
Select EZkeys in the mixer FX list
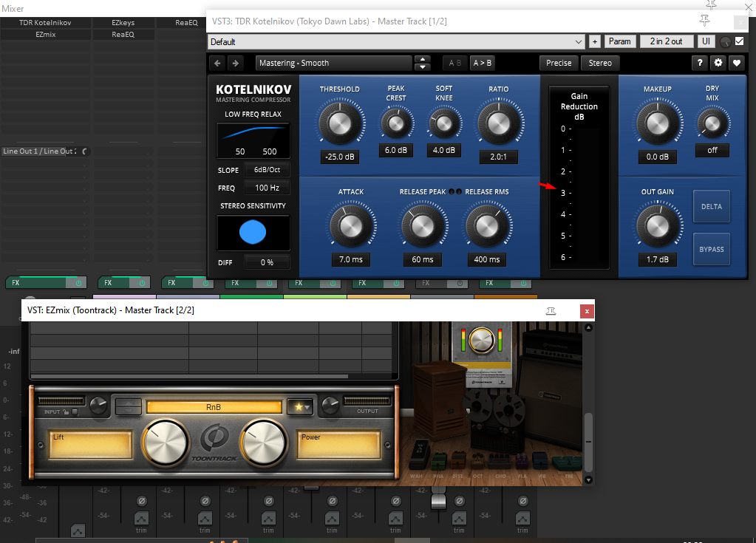click(x=123, y=23)
